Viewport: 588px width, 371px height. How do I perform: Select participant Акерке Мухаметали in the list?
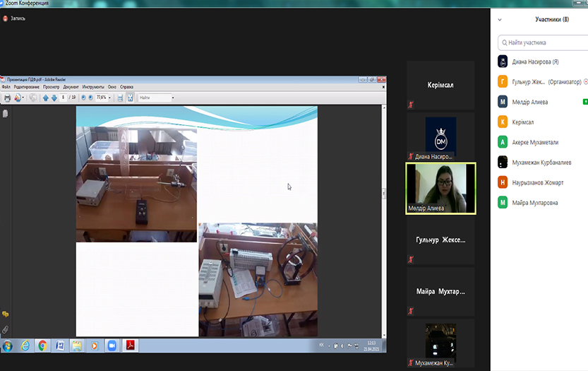click(535, 142)
